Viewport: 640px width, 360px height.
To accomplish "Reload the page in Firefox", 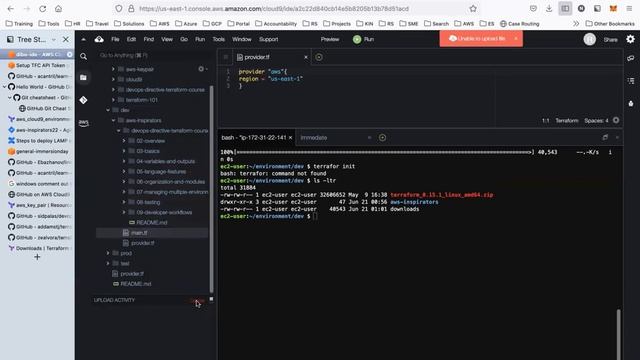I will (x=42, y=9).
